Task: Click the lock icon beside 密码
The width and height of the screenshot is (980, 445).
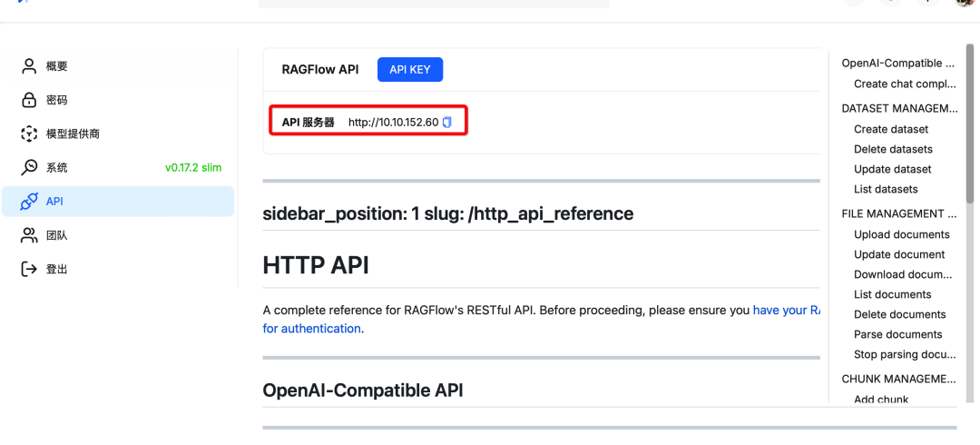Action: pyautogui.click(x=29, y=100)
